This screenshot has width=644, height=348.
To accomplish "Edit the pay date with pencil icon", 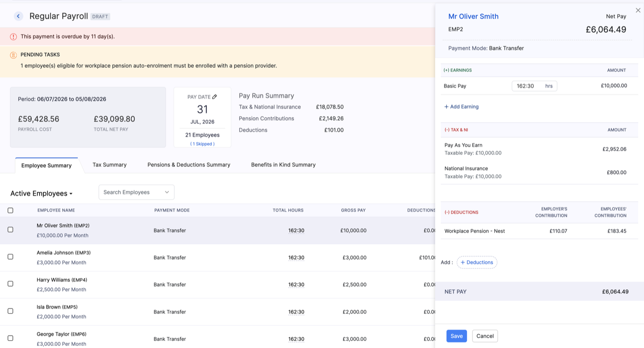I will click(x=214, y=97).
